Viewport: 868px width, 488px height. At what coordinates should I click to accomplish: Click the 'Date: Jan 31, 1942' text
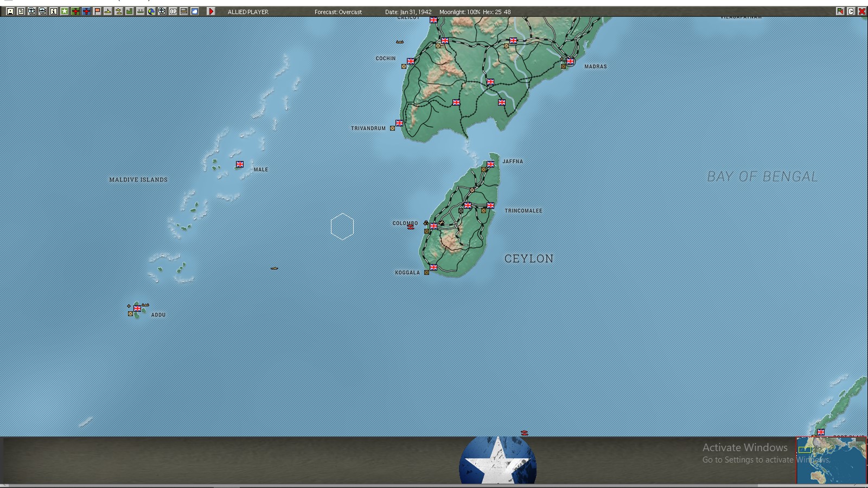click(x=409, y=12)
